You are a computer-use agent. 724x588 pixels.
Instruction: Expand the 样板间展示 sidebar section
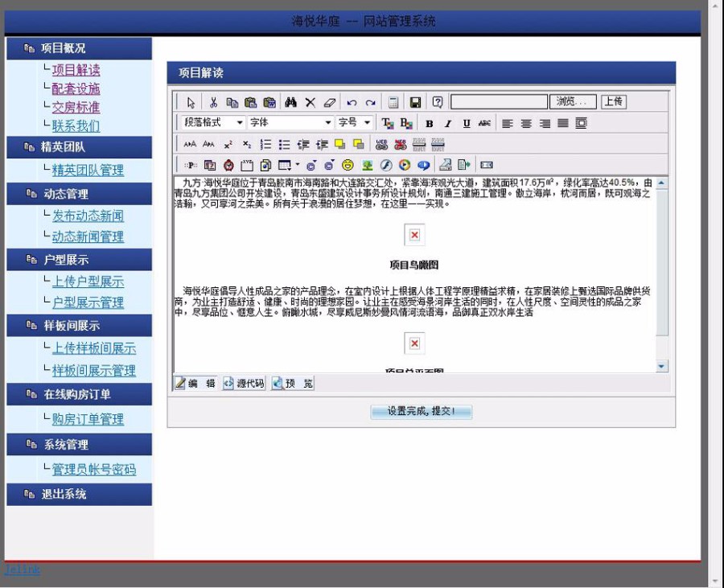[x=79, y=326]
